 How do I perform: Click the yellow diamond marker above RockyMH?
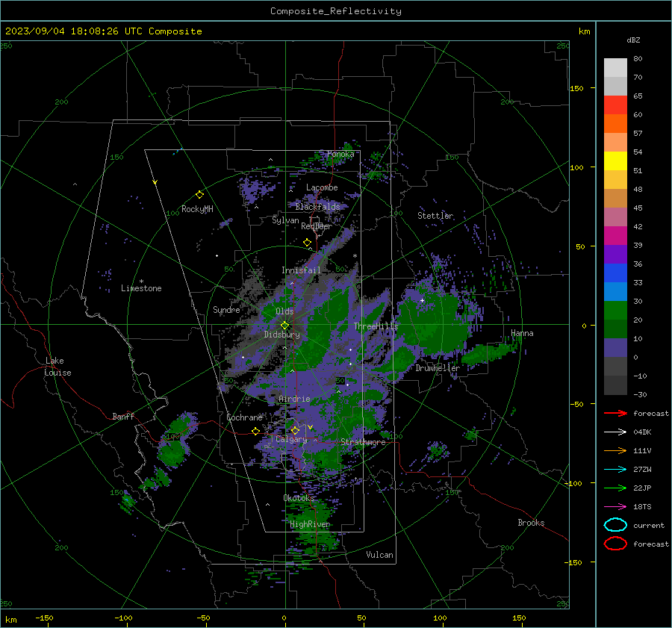199,195
